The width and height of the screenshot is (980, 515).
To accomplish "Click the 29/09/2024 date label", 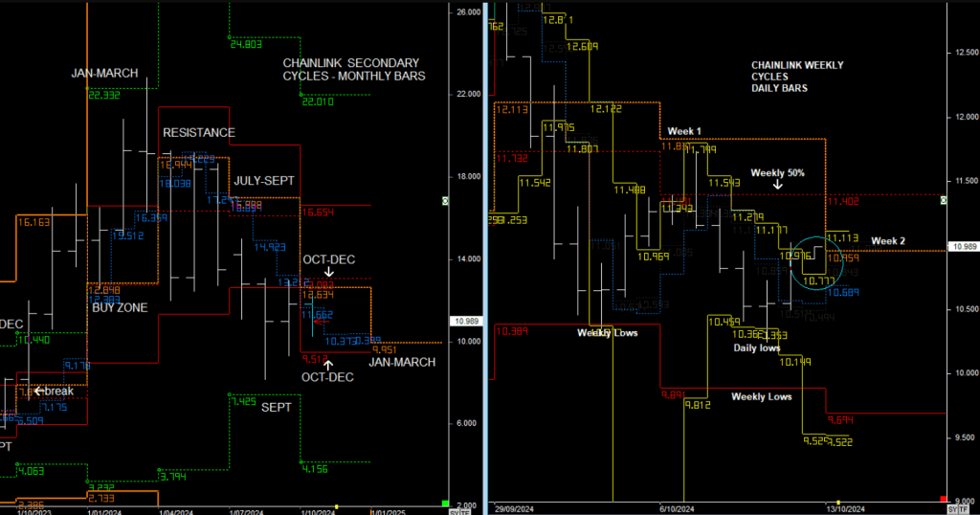I will pyautogui.click(x=514, y=508).
